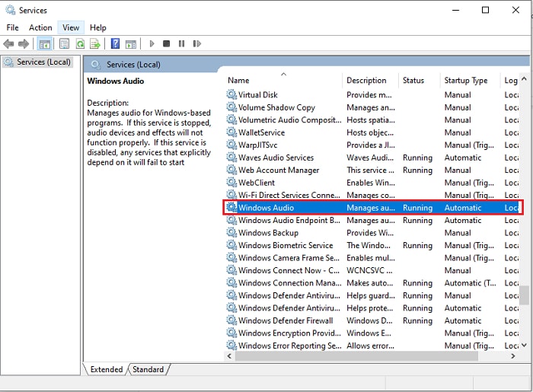Click the gear icon beside Windows Backup
Viewport: 533px width, 392px height.
(231, 232)
